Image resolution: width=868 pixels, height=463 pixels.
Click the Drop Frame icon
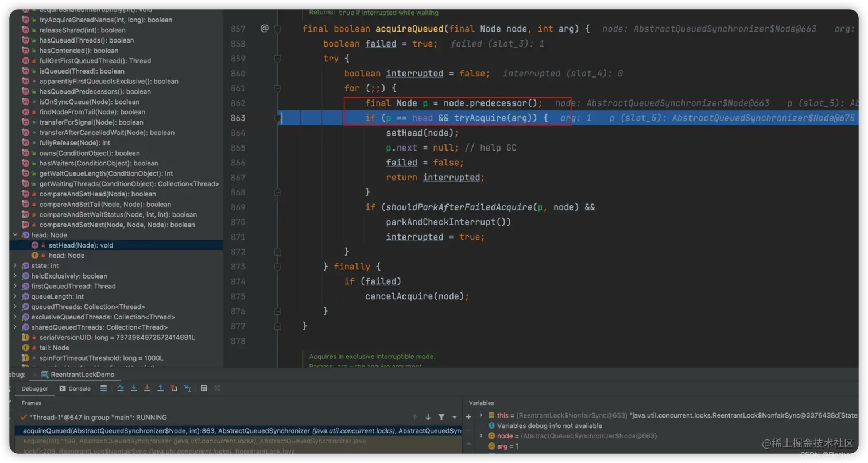(174, 388)
